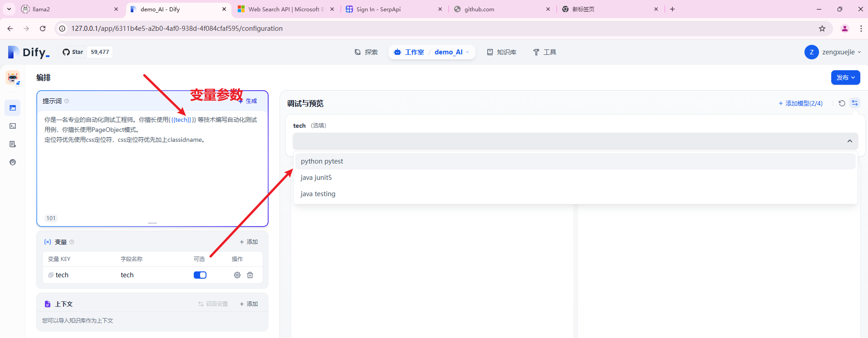
Task: Toggle the optional switch for tech variable
Action: [200, 275]
